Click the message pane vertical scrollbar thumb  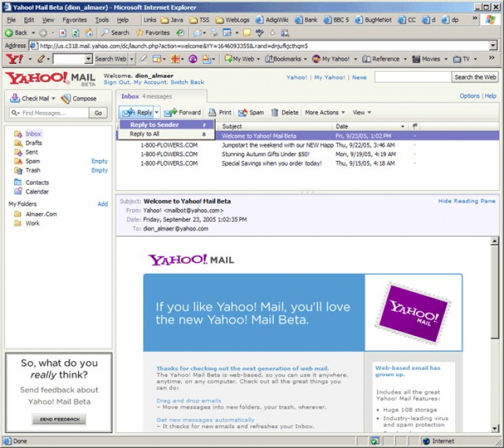[x=495, y=292]
